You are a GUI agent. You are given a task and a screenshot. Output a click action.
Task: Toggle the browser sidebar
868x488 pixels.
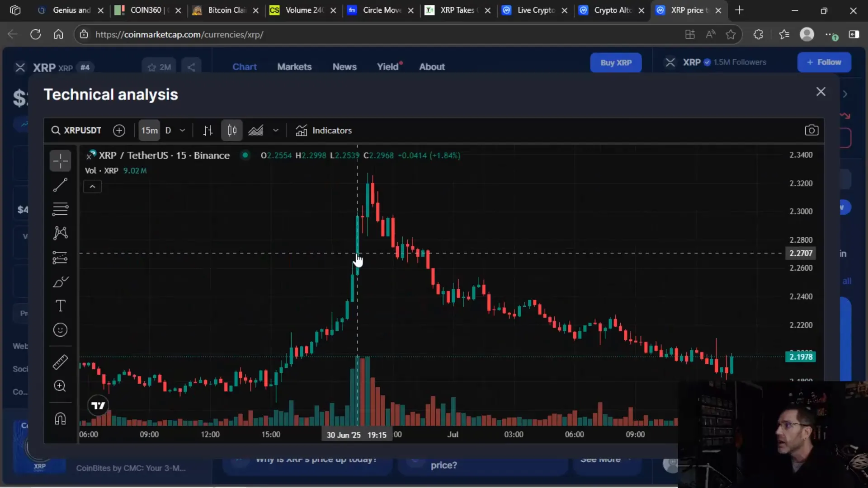[854, 34]
